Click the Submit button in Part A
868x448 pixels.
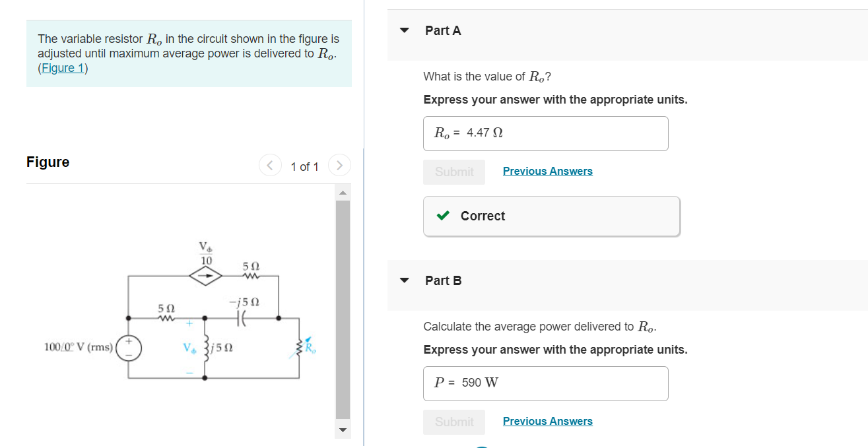point(453,172)
